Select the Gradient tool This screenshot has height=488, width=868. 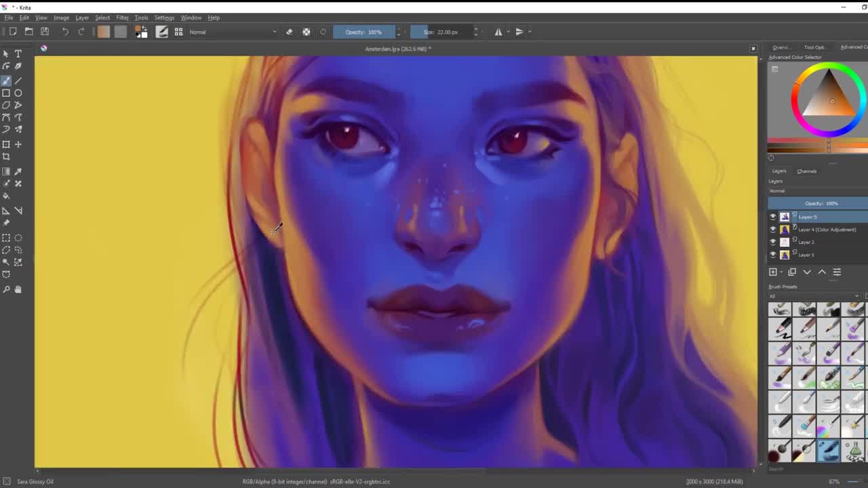[6, 171]
